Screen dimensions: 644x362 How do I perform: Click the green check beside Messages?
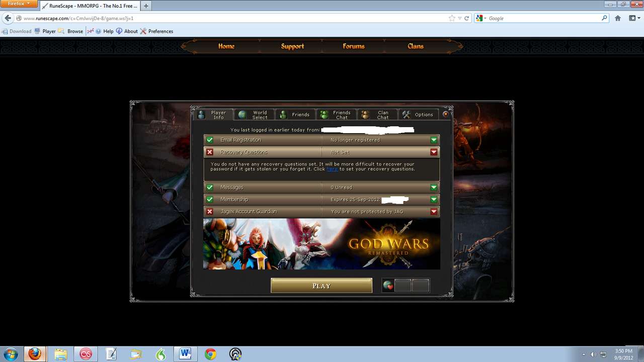pos(210,187)
